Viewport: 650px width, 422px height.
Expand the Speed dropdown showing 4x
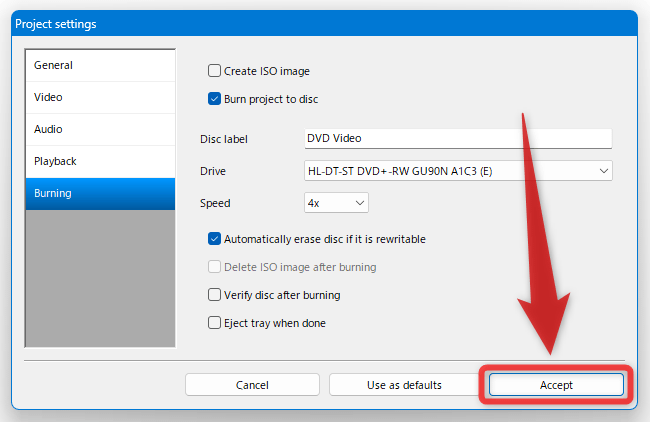coord(336,203)
